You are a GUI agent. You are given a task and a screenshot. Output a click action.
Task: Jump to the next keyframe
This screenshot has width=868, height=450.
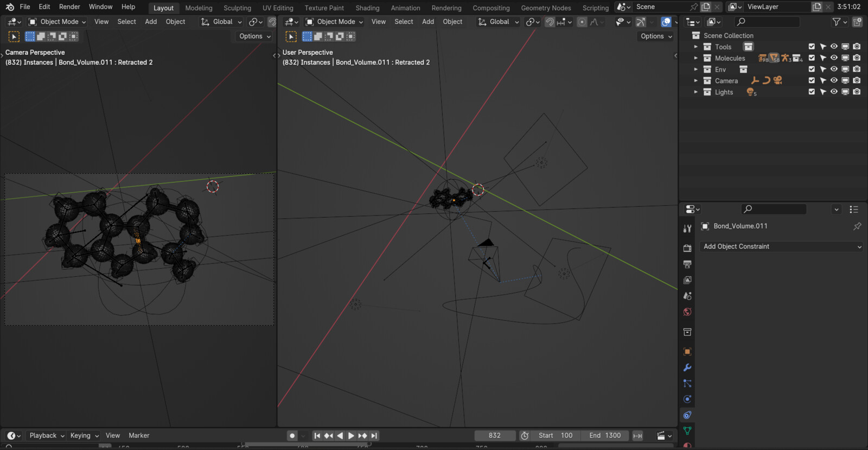362,435
